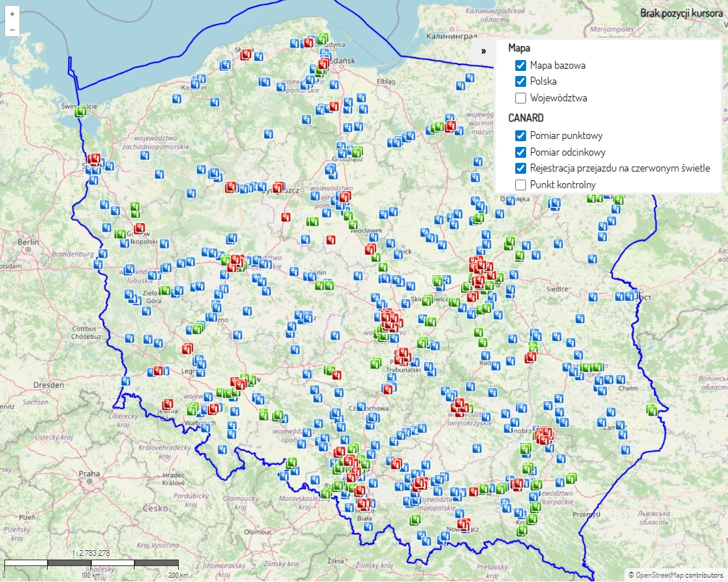The image size is (728, 582).
Task: Collapse the layers panel using the » arrow
Action: coord(483,51)
